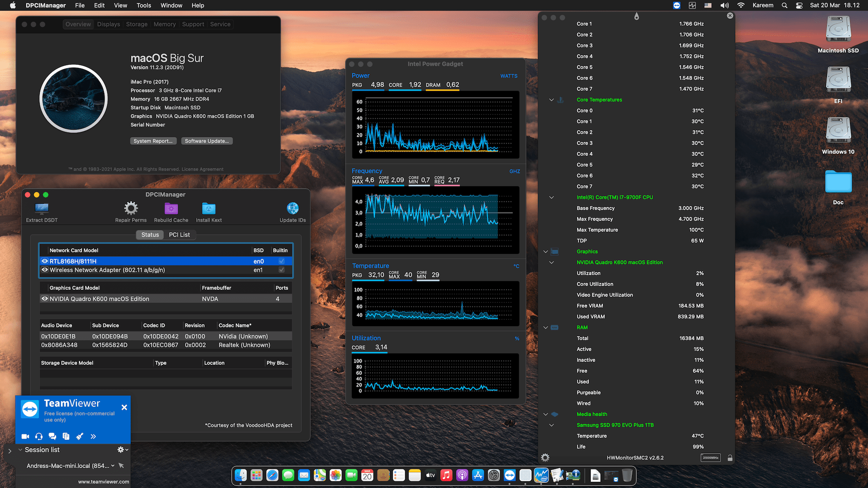Viewport: 868px width, 488px height.
Task: Open EFI drive icon on desktop
Action: 838,80
